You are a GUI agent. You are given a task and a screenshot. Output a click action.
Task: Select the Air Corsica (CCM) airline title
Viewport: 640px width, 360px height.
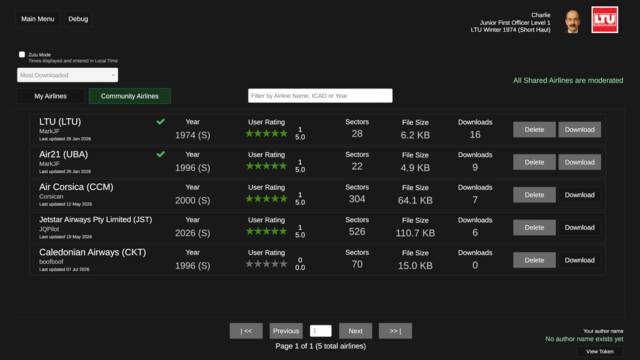pyautogui.click(x=76, y=187)
